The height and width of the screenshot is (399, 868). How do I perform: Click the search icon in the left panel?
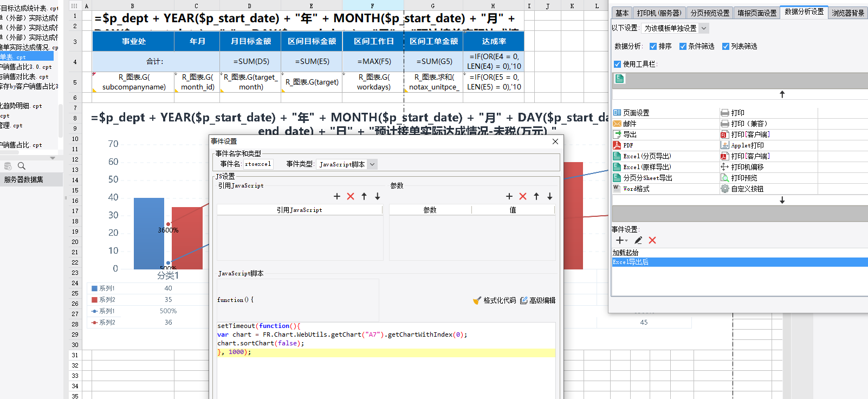click(22, 166)
